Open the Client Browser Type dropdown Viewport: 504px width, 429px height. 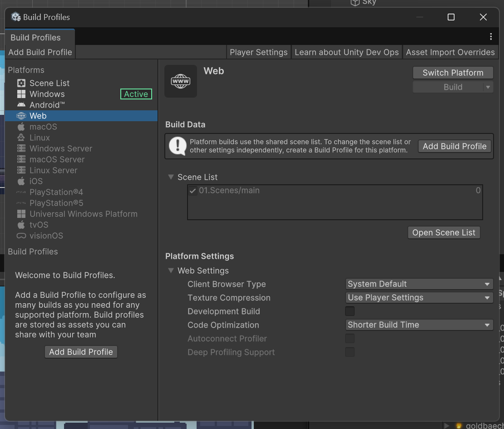click(419, 284)
